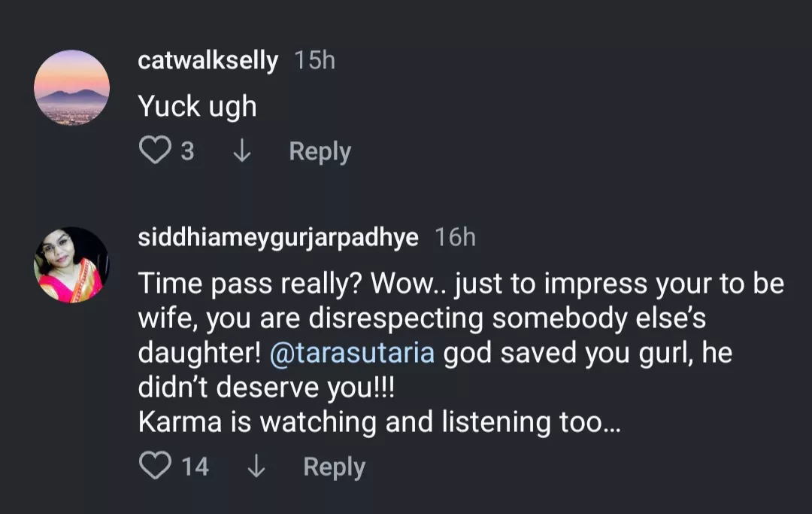Tap siddhiameygurjarpadhye's profile avatar
The height and width of the screenshot is (514, 812).
pyautogui.click(x=72, y=264)
